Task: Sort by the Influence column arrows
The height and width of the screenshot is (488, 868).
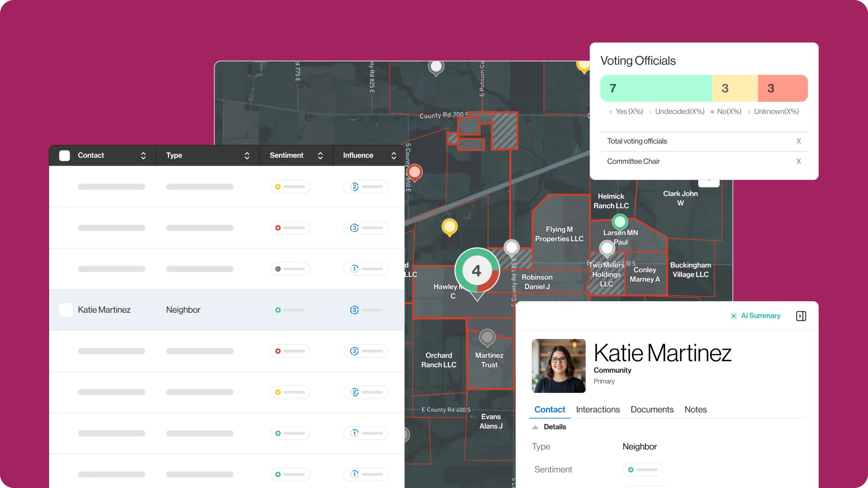Action: (x=394, y=155)
